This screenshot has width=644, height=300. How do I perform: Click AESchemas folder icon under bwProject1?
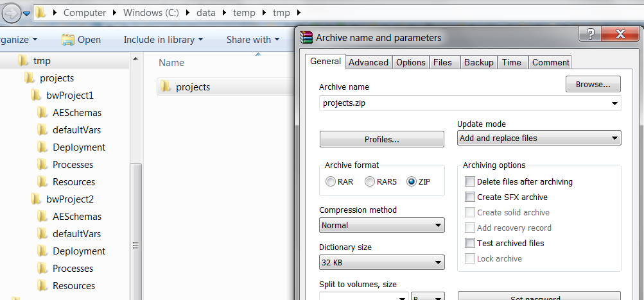pos(42,113)
